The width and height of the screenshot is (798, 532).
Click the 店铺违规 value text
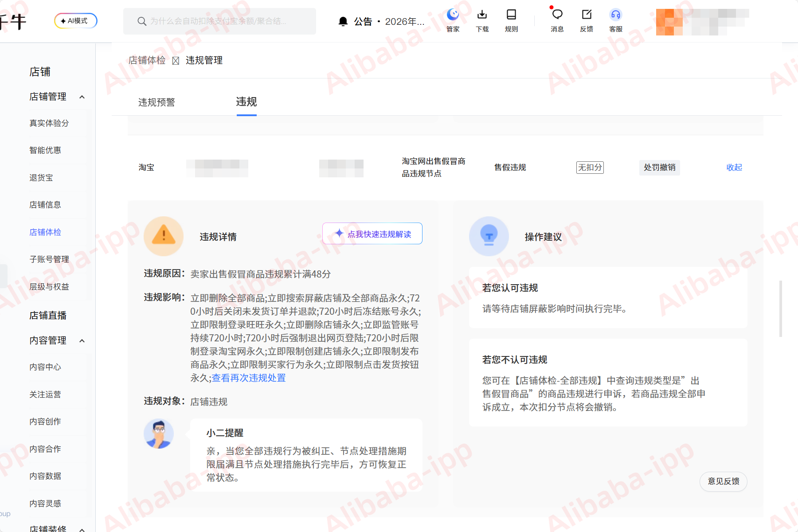[209, 402]
